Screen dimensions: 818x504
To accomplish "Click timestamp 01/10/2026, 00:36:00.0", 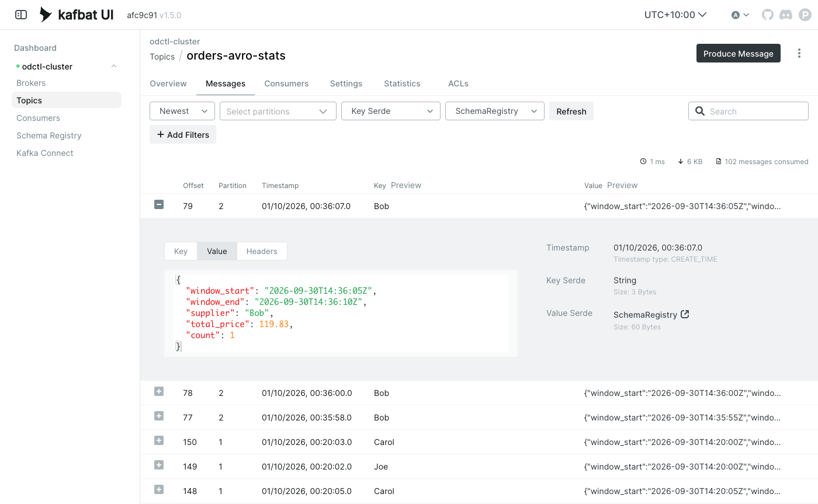I will 307,393.
